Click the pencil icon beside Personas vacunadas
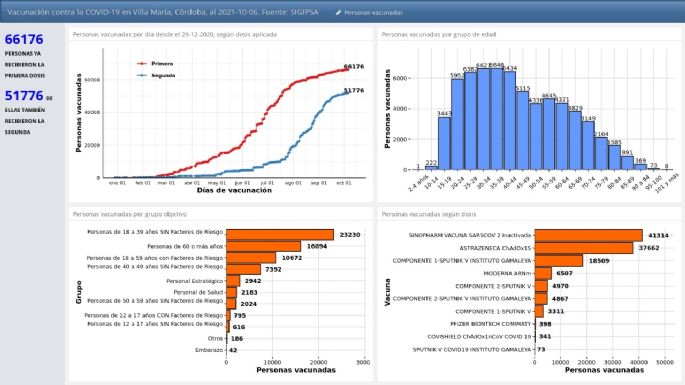 click(338, 13)
